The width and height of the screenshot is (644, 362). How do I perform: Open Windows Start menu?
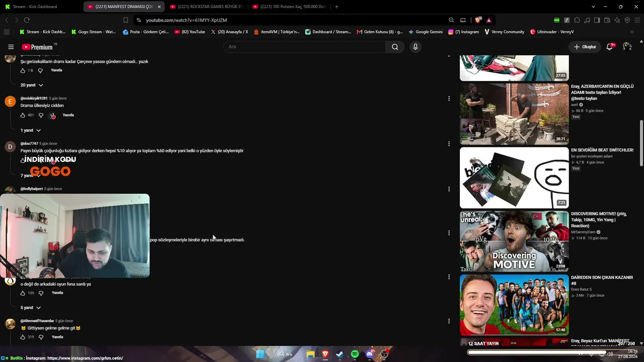tap(260, 354)
